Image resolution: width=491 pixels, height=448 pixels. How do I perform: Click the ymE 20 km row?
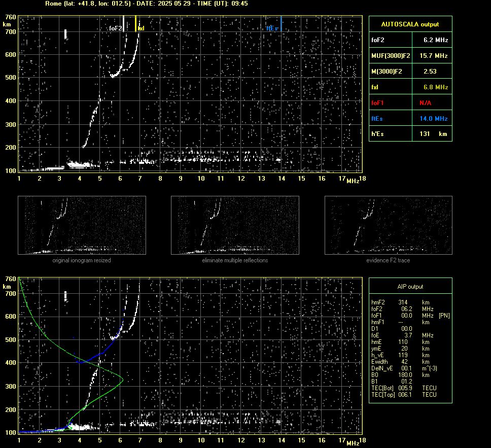click(400, 349)
